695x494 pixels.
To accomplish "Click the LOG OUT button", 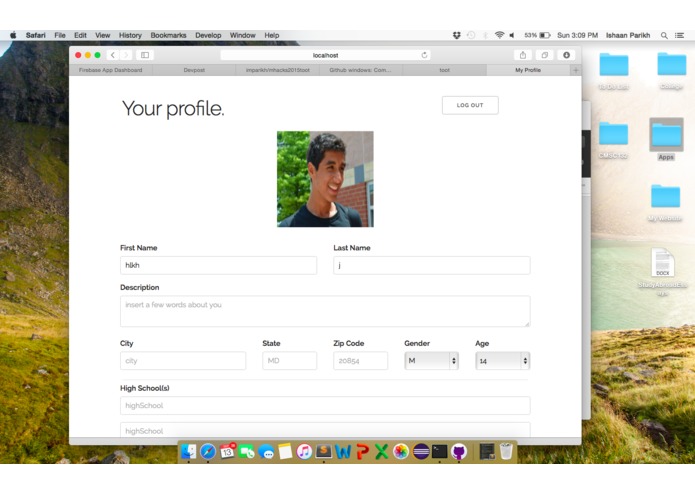I will 470,105.
